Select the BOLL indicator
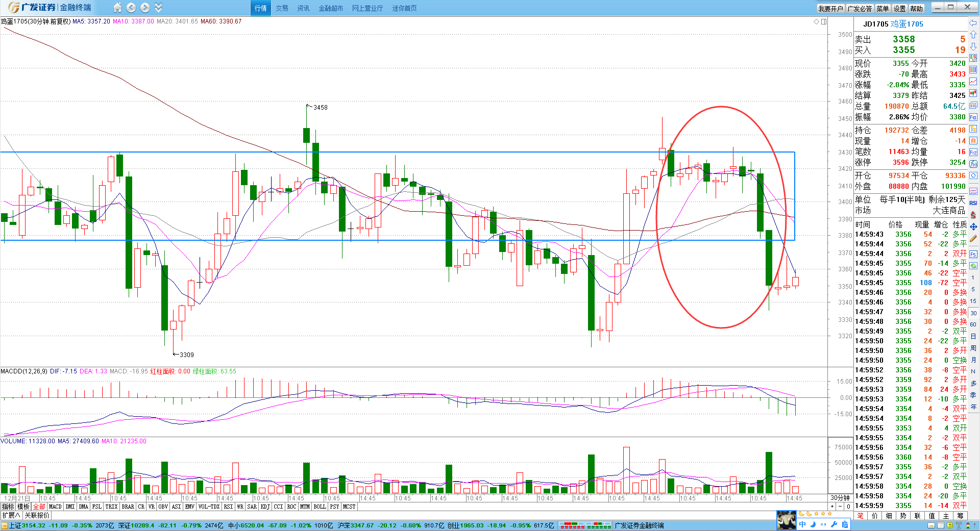 point(320,507)
